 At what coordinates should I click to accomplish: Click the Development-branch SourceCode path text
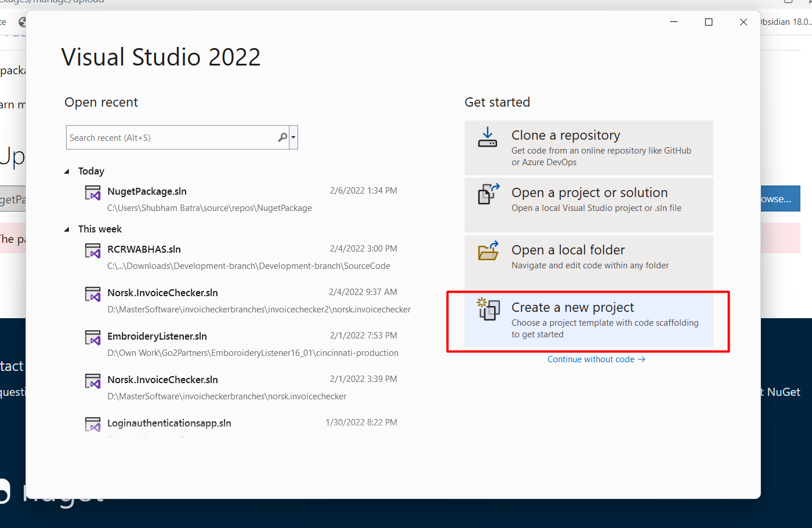[x=249, y=266]
